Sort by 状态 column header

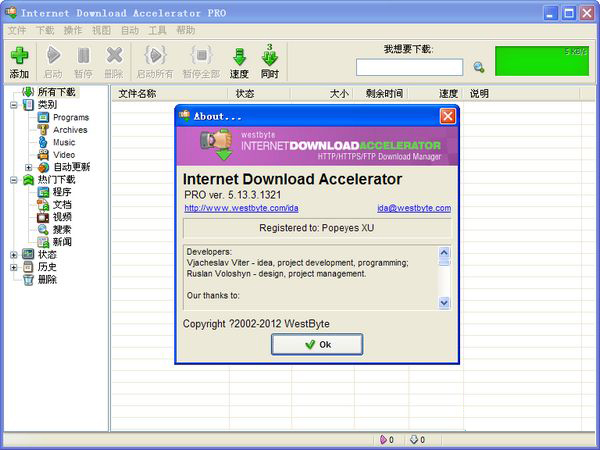pos(259,94)
